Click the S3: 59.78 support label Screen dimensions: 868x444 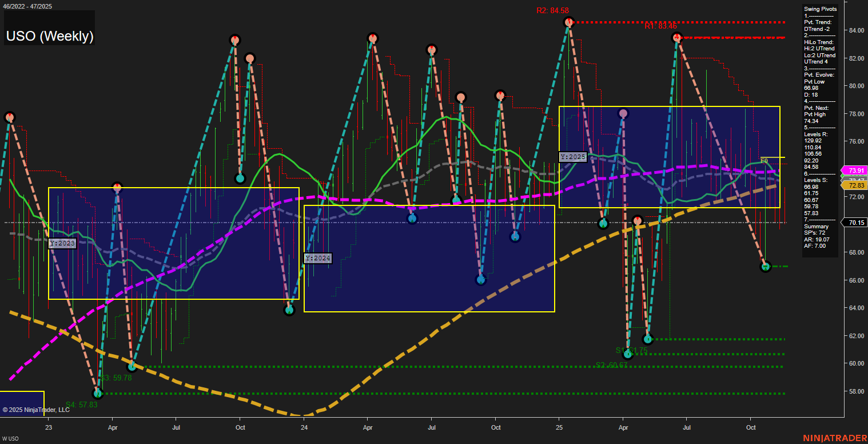click(116, 378)
